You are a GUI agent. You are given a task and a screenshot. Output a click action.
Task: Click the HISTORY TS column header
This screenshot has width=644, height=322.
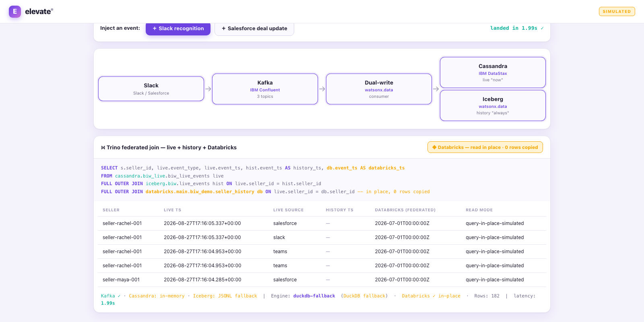coord(340,210)
